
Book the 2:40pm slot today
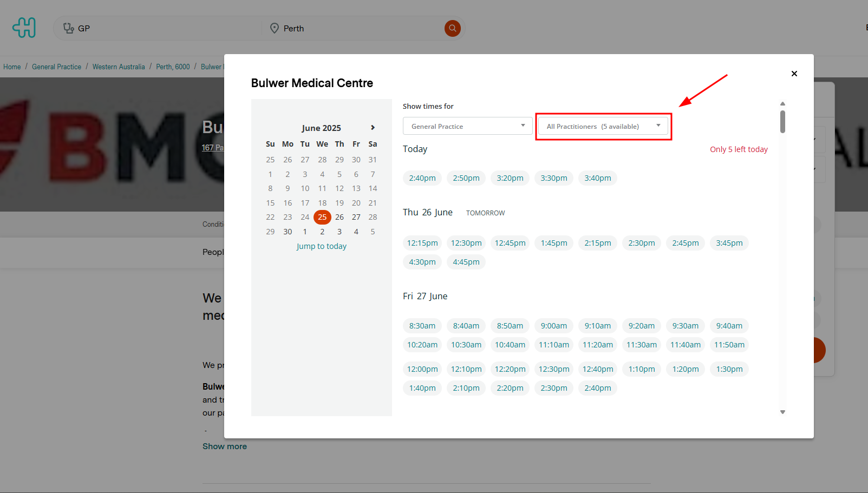(x=422, y=178)
